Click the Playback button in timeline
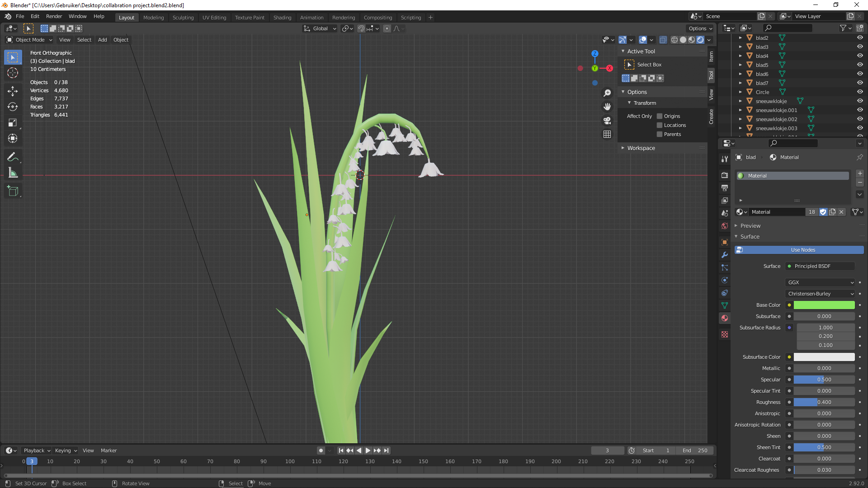868x488 pixels. (36, 450)
